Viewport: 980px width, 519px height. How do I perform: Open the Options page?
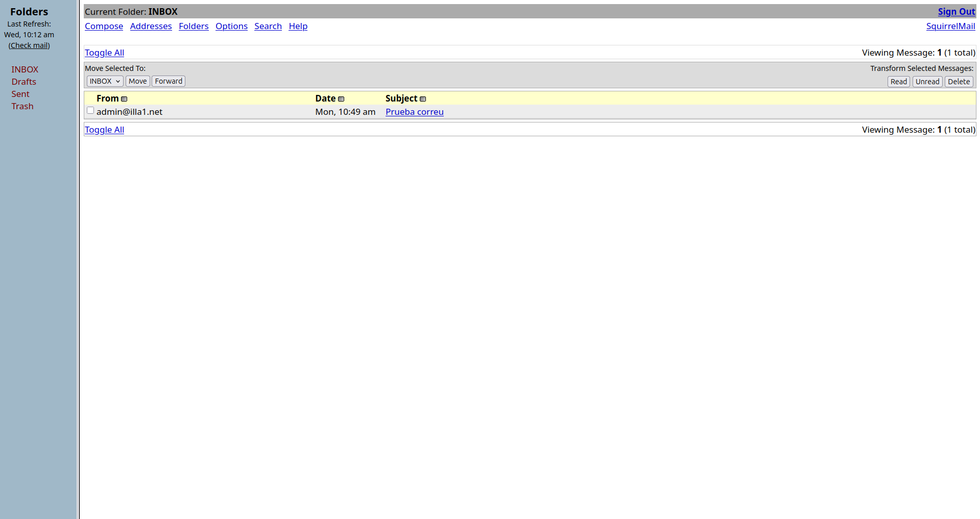click(231, 26)
